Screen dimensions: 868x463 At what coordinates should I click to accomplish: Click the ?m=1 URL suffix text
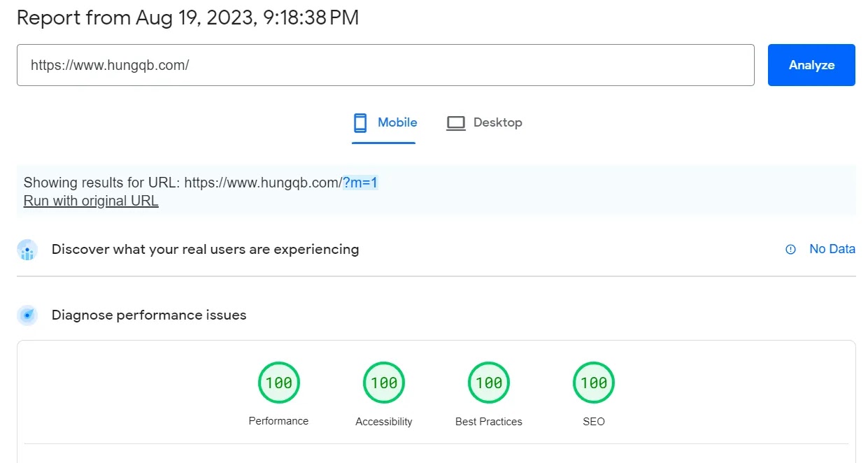(360, 183)
